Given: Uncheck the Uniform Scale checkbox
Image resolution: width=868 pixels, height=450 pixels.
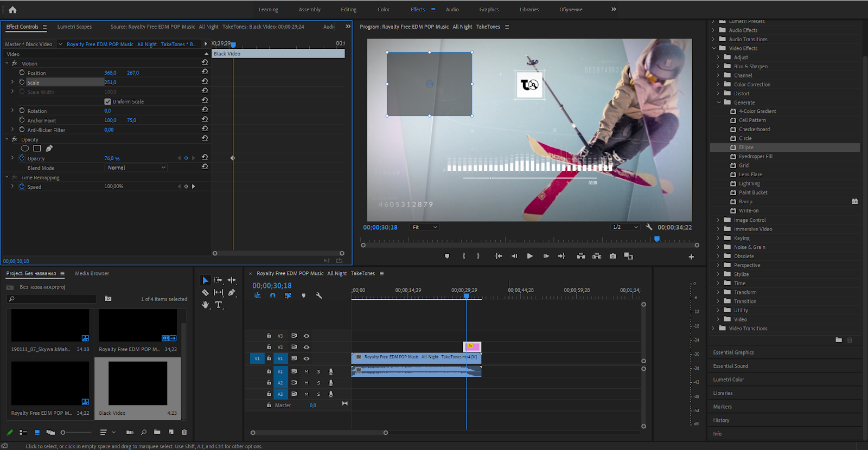Looking at the screenshot, I should 107,102.
